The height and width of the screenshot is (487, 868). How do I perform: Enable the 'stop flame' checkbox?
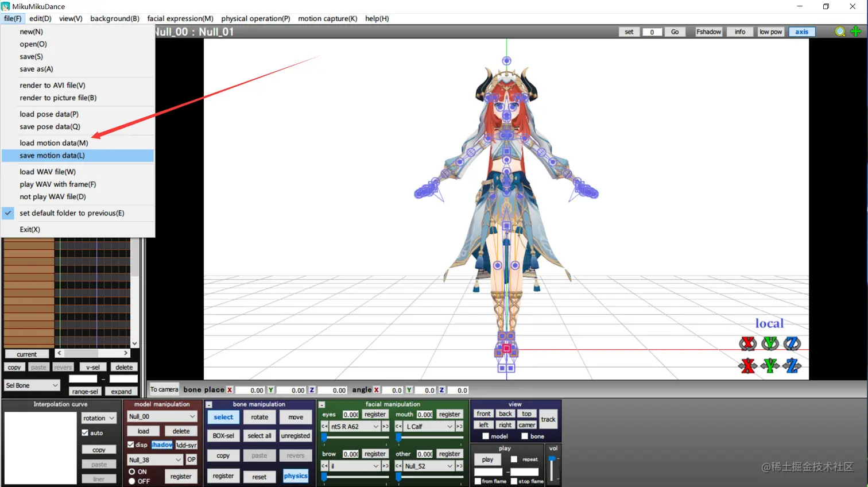[514, 481]
